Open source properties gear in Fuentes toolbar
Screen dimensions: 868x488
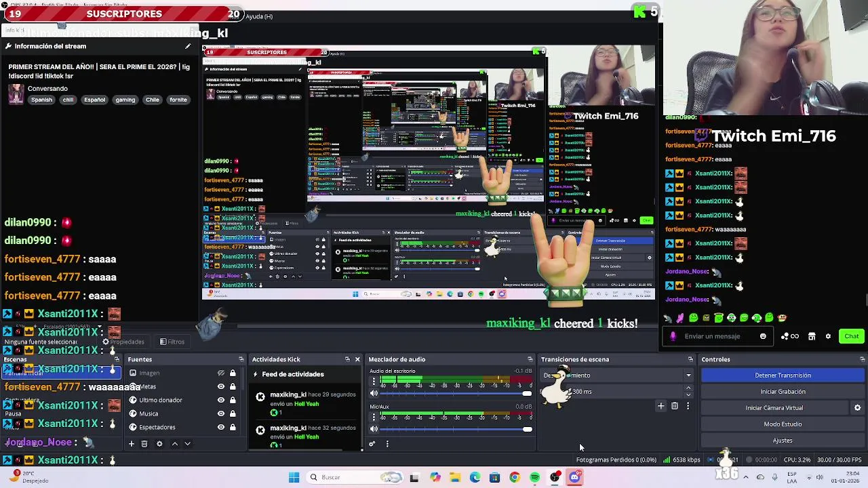159,444
